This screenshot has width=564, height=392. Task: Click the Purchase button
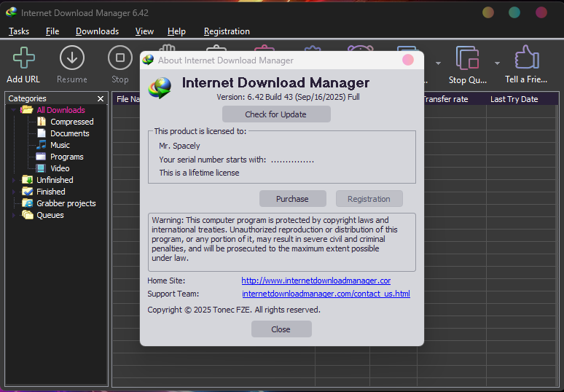pyautogui.click(x=292, y=199)
